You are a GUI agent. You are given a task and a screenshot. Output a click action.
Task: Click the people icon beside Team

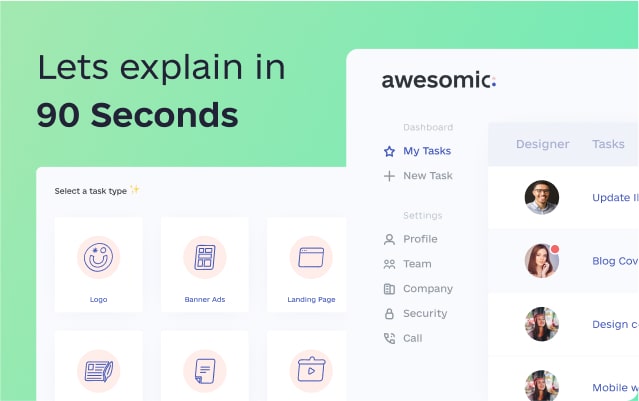(389, 264)
